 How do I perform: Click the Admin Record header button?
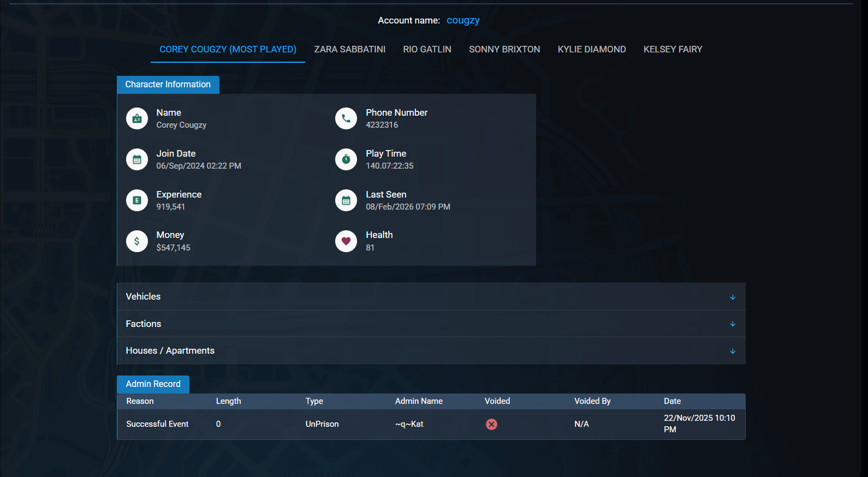click(153, 384)
